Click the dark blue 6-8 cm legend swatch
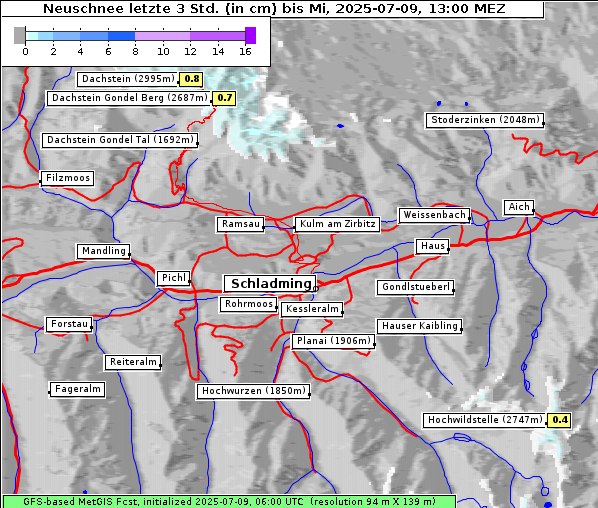 tap(122, 36)
